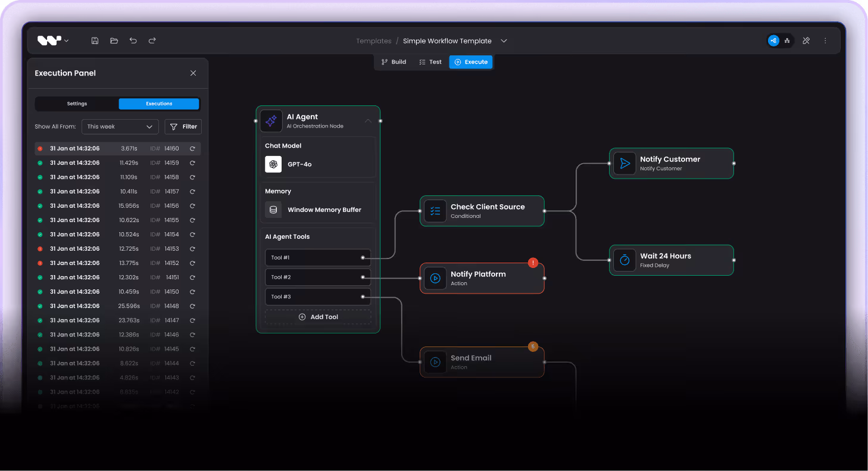
Task: Open a workflow with the folder icon
Action: click(114, 40)
